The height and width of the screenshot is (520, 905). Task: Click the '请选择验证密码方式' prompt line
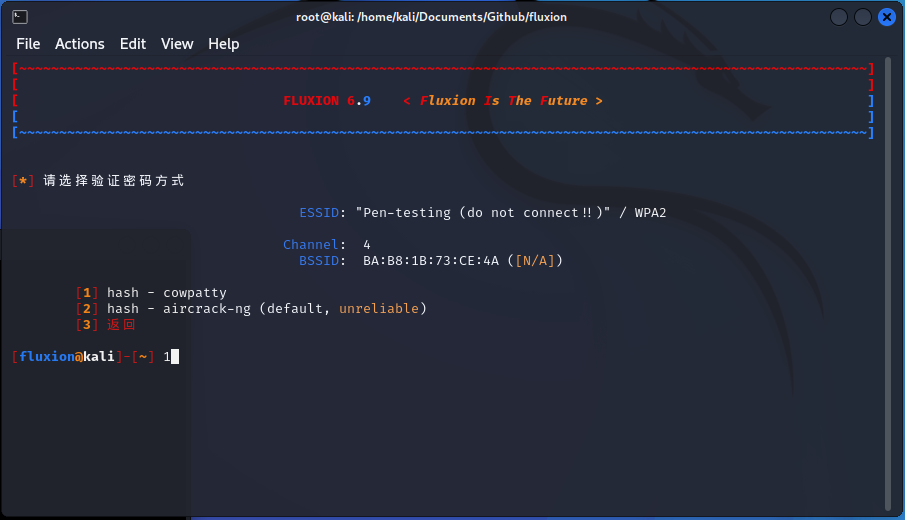click(x=114, y=181)
